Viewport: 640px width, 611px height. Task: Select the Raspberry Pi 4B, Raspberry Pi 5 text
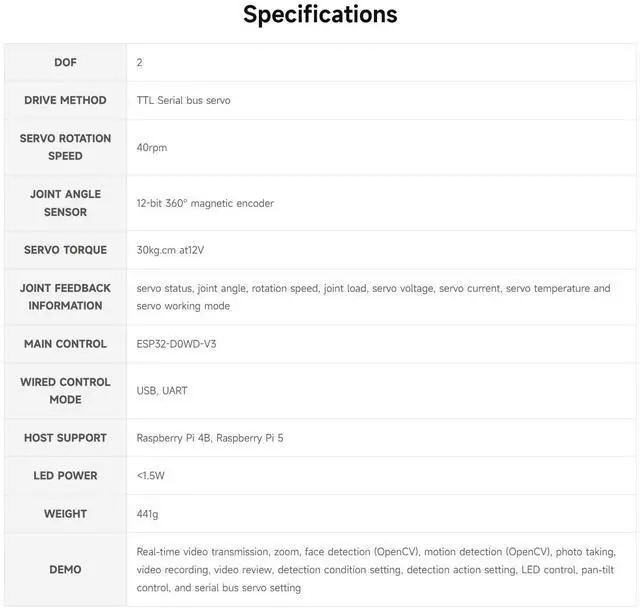(210, 438)
